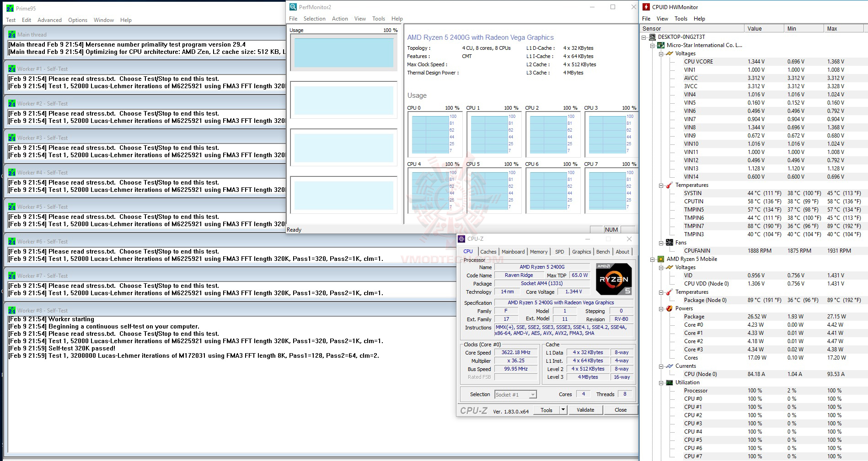Switch to the Bench tab in CPU-Z

coord(603,252)
